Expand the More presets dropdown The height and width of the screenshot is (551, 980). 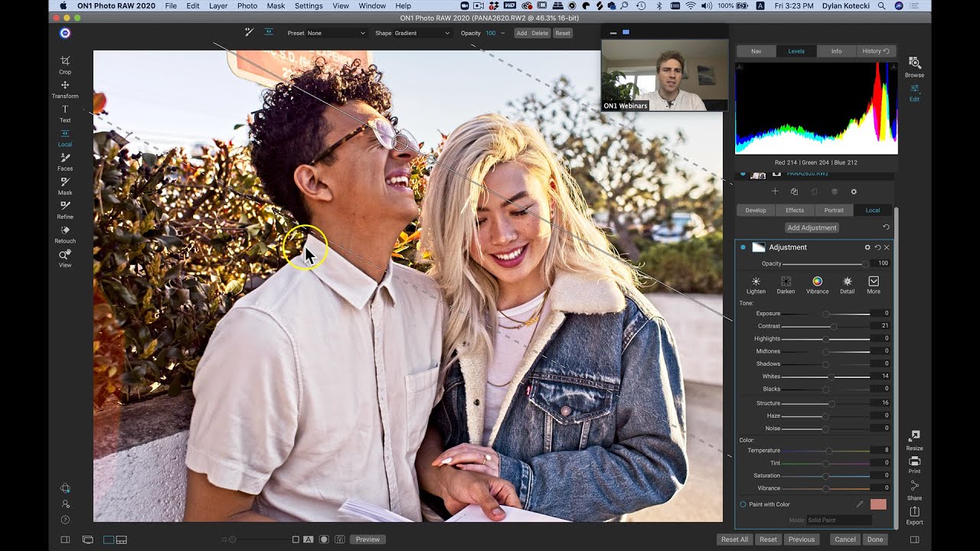(x=874, y=285)
